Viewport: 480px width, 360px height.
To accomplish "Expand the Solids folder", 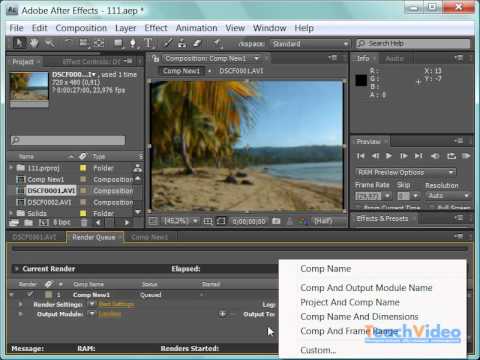I will (x=11, y=213).
